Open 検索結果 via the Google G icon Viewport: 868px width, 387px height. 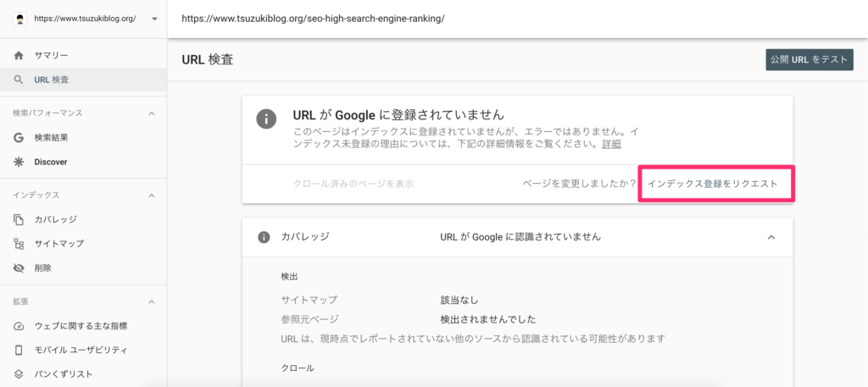click(19, 138)
